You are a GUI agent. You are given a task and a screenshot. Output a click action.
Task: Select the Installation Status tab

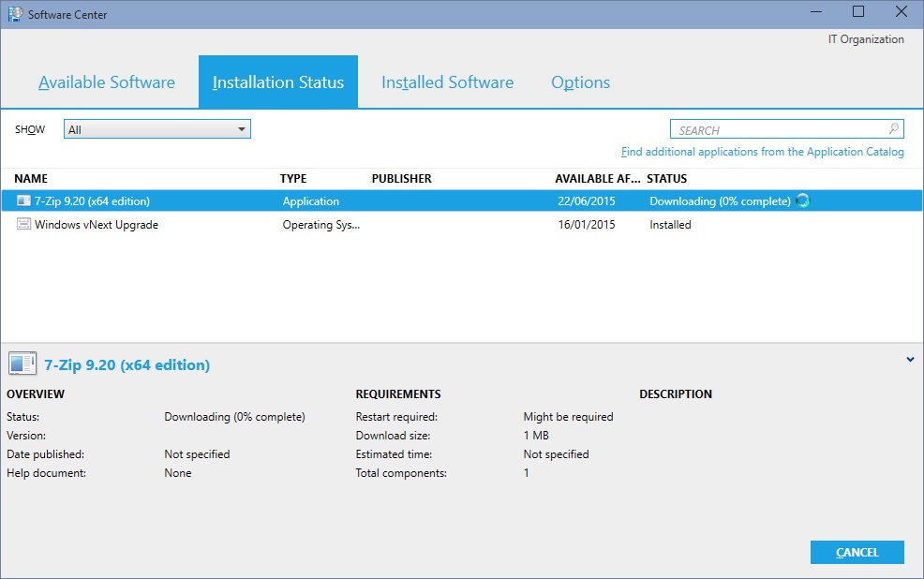tap(278, 82)
